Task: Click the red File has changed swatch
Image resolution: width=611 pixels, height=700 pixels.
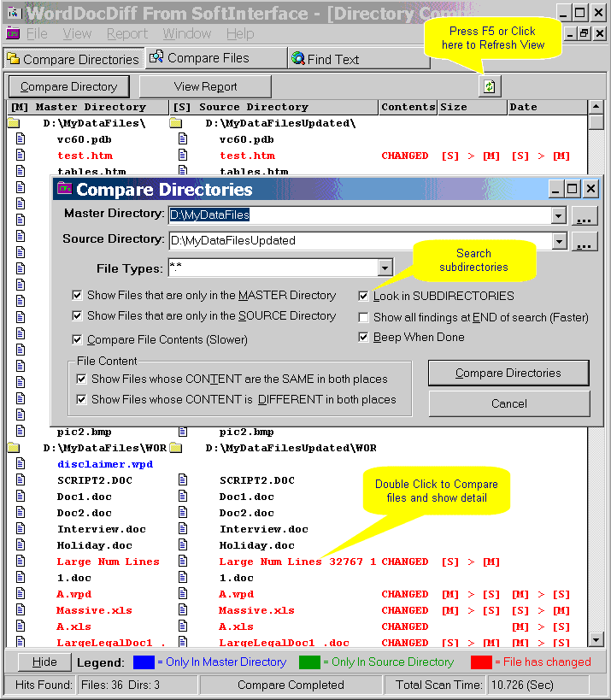Action: [x=480, y=662]
